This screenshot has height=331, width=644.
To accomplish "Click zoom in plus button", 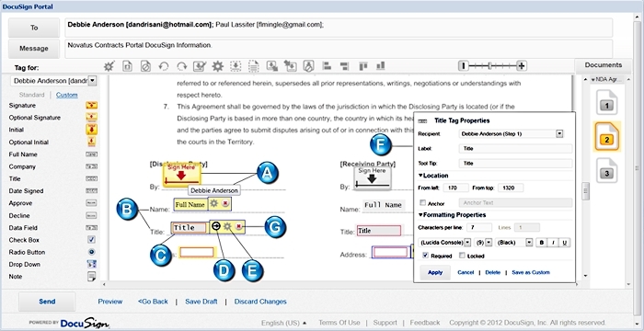I will click(x=522, y=65).
